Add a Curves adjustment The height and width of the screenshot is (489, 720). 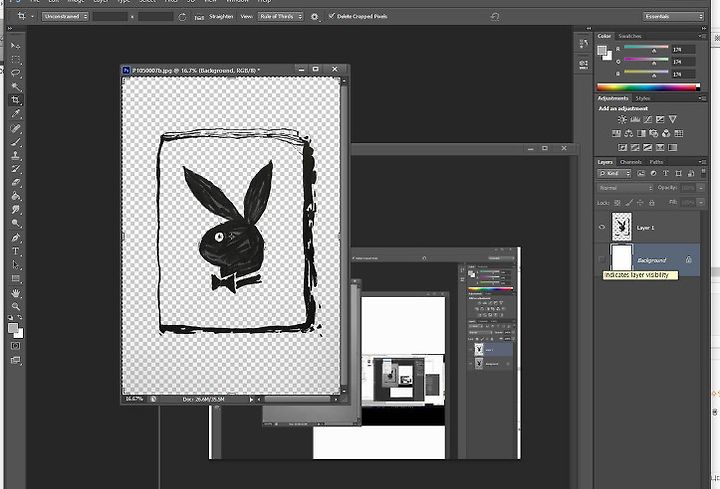[x=647, y=119]
